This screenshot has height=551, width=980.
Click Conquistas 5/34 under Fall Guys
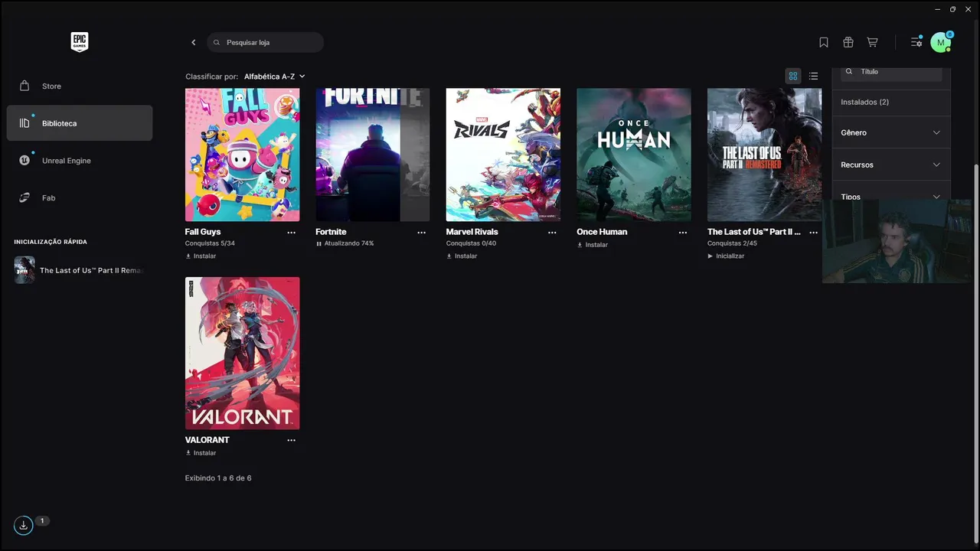tap(210, 243)
